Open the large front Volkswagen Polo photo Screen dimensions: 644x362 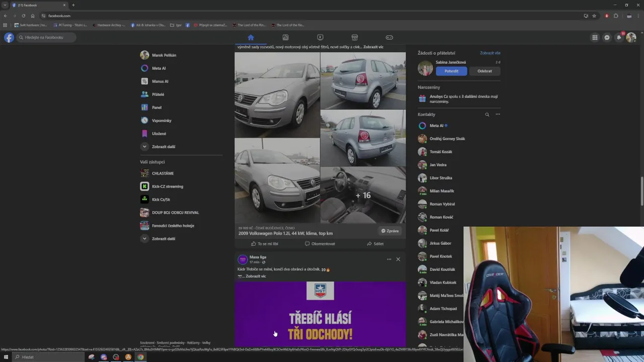click(x=277, y=95)
